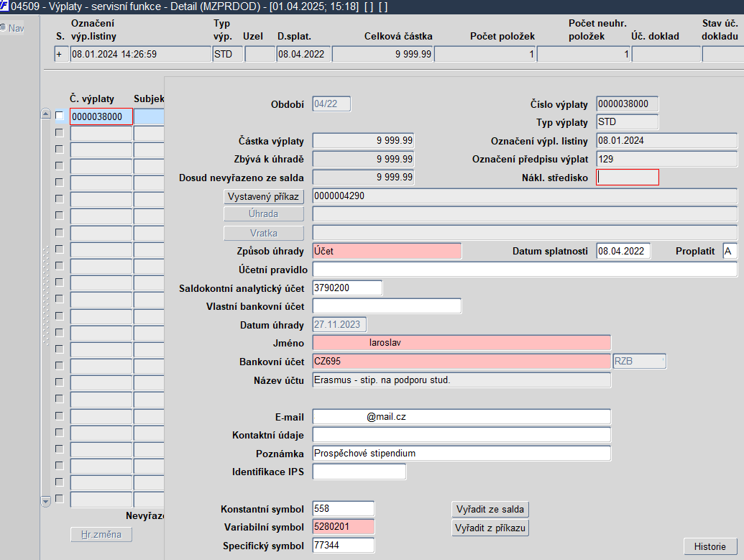
Task: Open Historie
Action: click(x=709, y=546)
